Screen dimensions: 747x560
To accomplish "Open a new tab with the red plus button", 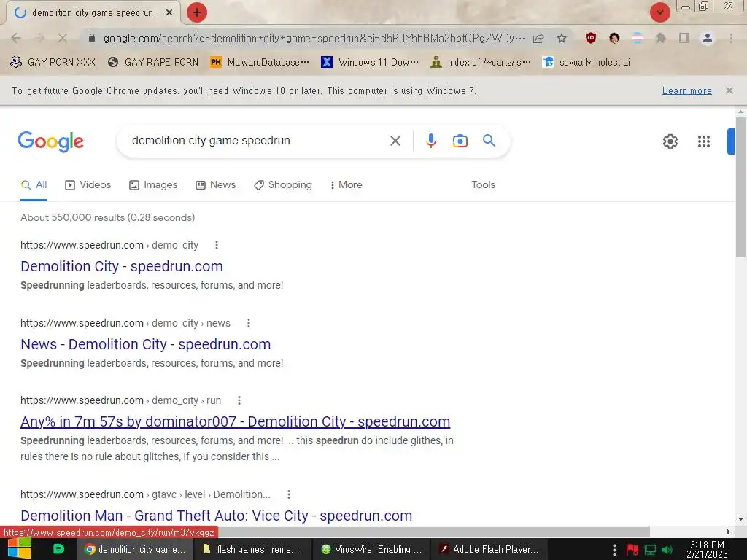I will [197, 12].
